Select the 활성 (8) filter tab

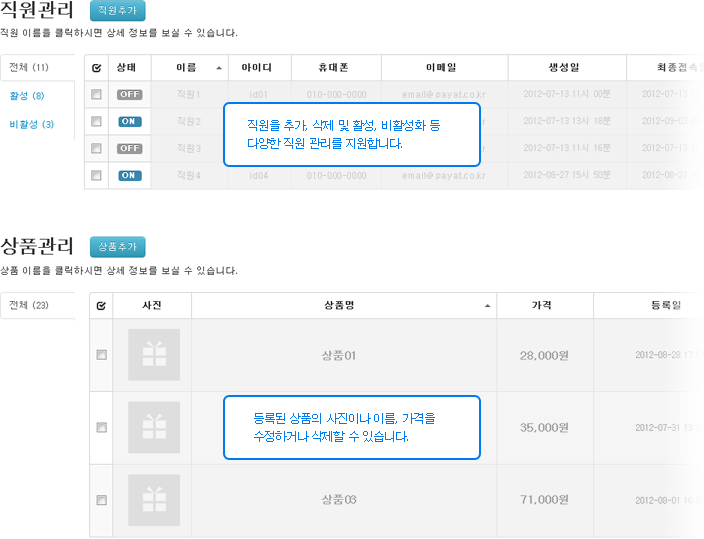tap(27, 96)
